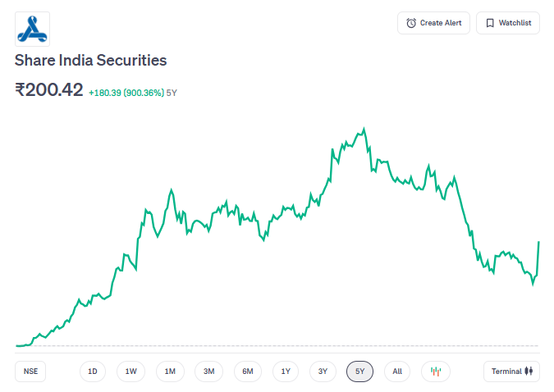The width and height of the screenshot is (554, 392).
Task: Click the Terminal candlestick icon
Action: 529,371
